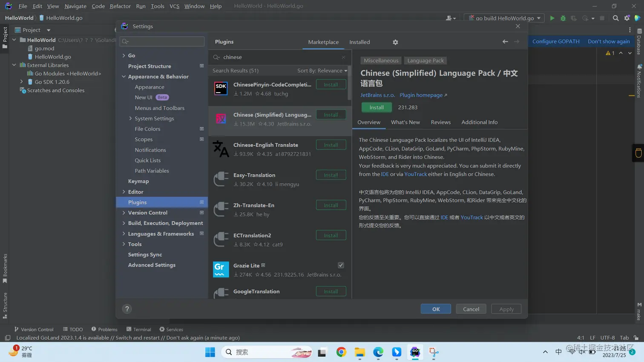
Task: Open the Sort By Relevance dropdown
Action: [322, 71]
